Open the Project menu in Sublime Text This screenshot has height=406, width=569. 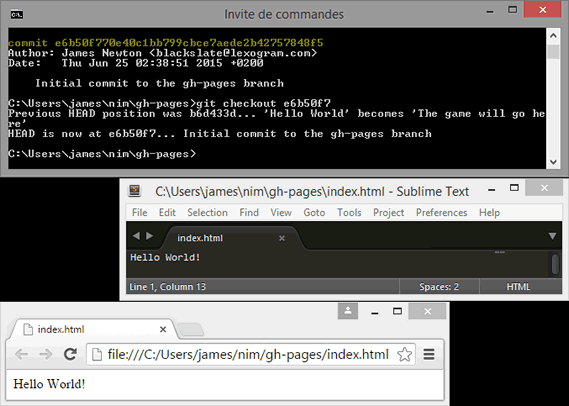click(388, 212)
